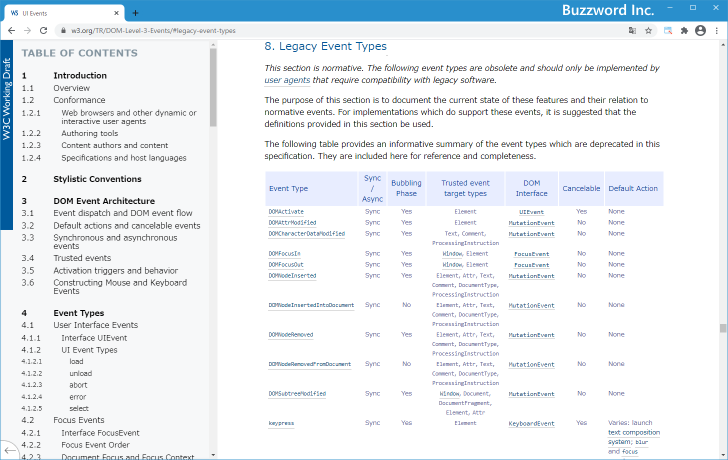Image resolution: width=728 pixels, height=460 pixels.
Task: Open the Introduction section in contents
Action: coord(80,75)
